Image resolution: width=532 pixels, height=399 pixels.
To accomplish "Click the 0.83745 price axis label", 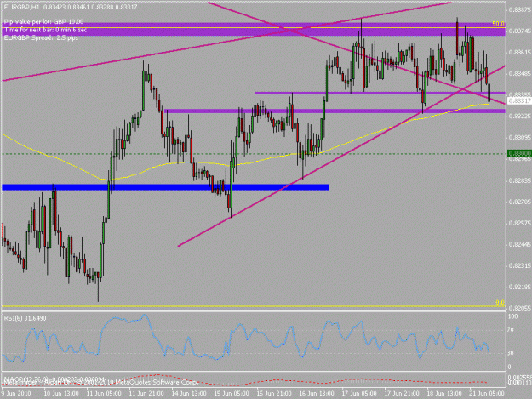I will (519, 31).
